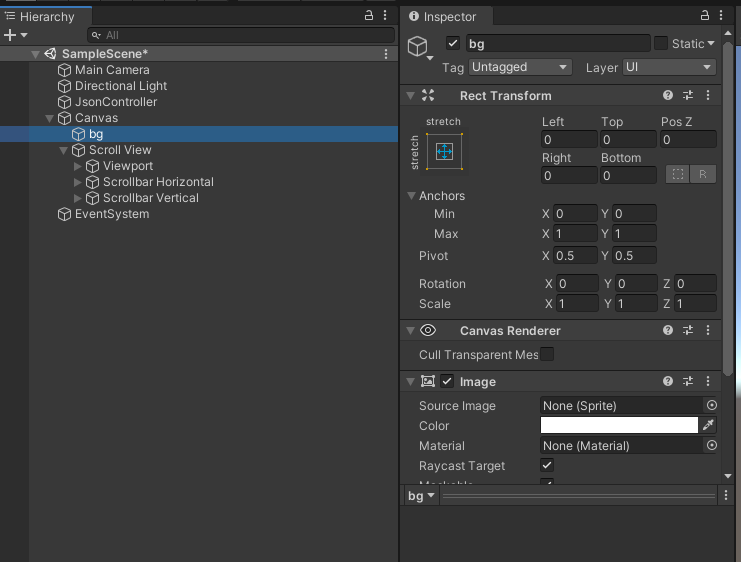Open the Hierarchy create plus dropdown
741x562 pixels.
(16, 35)
